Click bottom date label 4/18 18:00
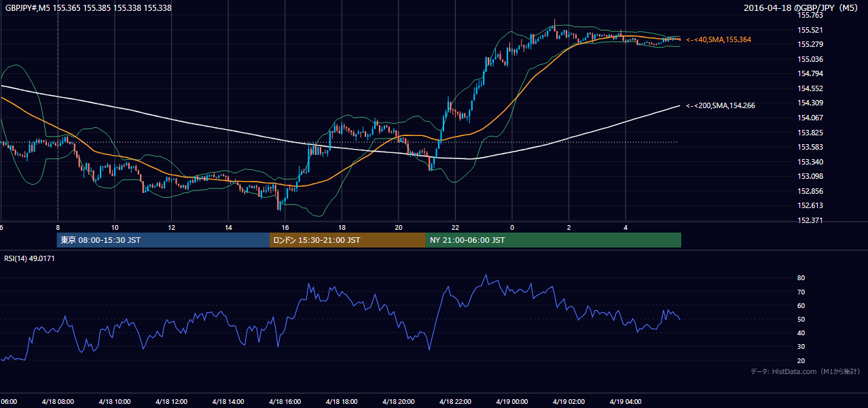This screenshot has width=868, height=408. click(341, 402)
